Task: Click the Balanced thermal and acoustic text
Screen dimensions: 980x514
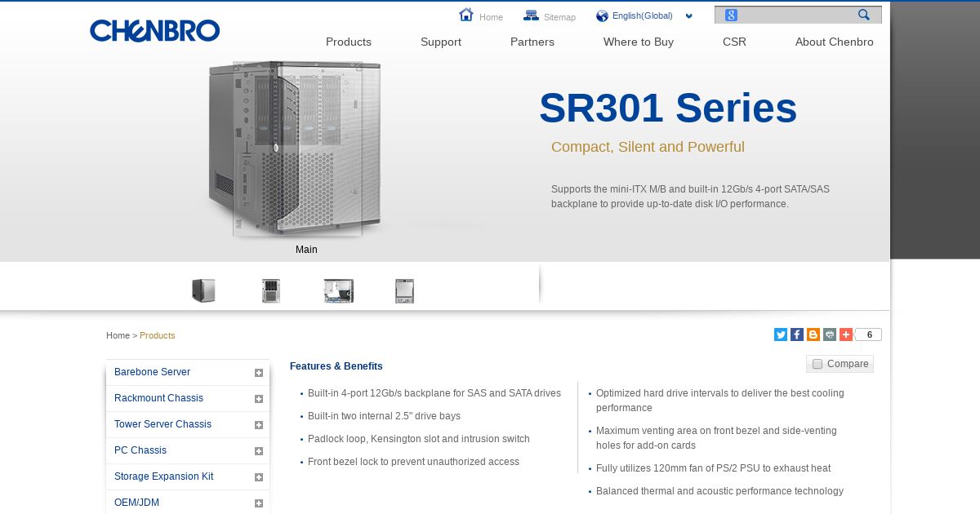Action: point(719,491)
